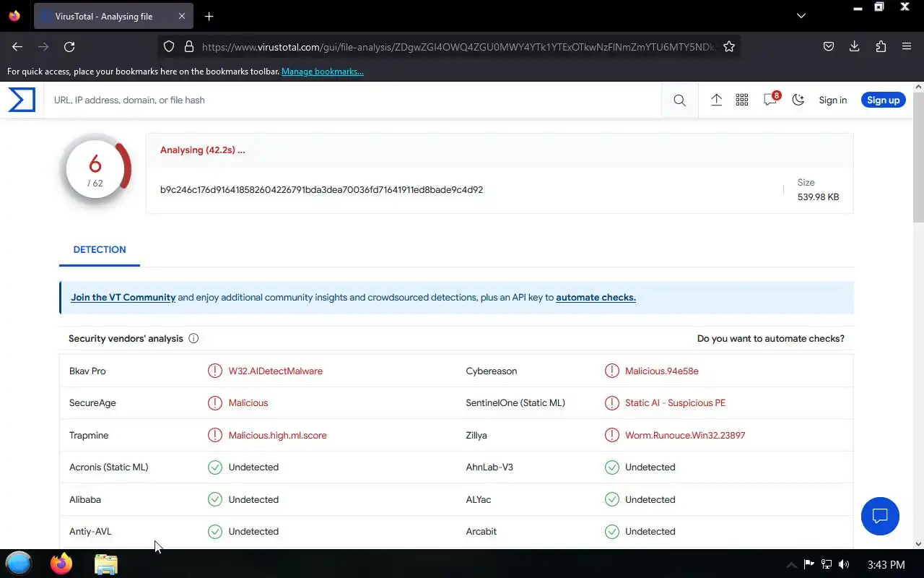Viewport: 924px width, 578px height.
Task: Click the Sign in link
Action: [832, 100]
